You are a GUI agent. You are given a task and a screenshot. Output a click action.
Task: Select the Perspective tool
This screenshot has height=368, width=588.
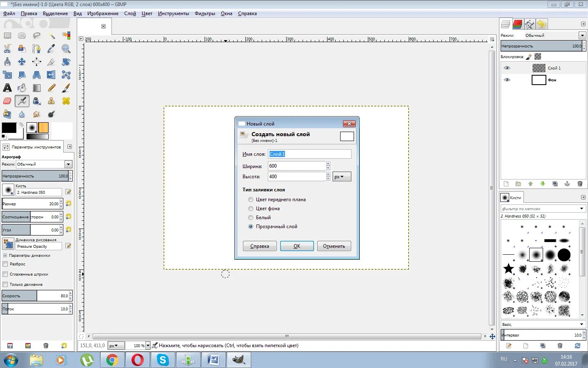pos(37,75)
